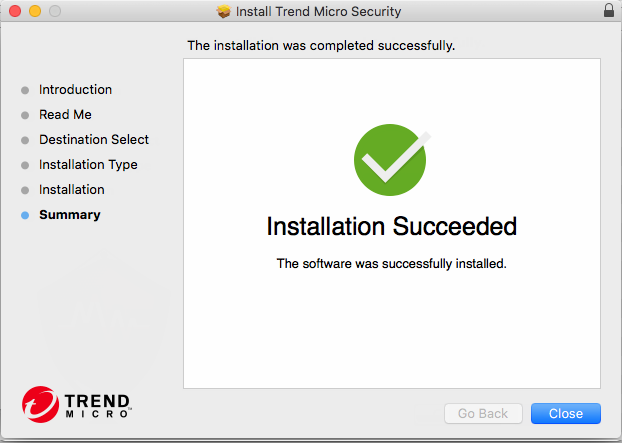Click the blue bullet beside Summary
622x443 pixels.
[x=25, y=215]
